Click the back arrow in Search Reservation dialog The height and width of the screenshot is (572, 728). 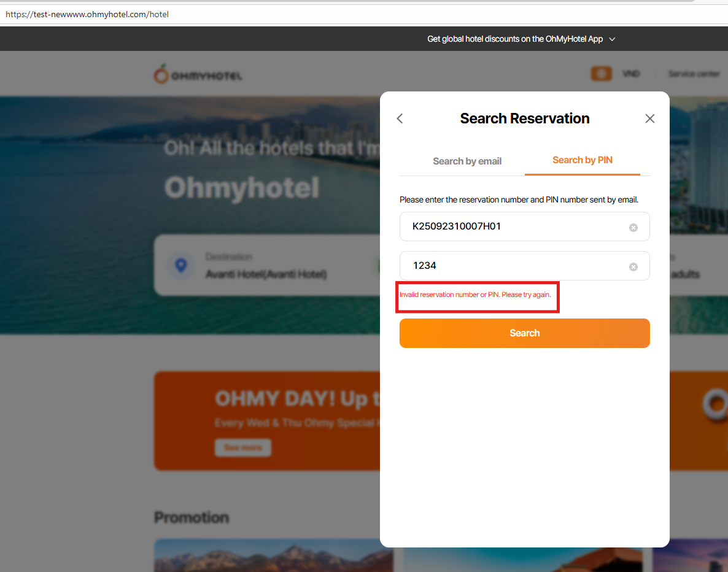[400, 118]
